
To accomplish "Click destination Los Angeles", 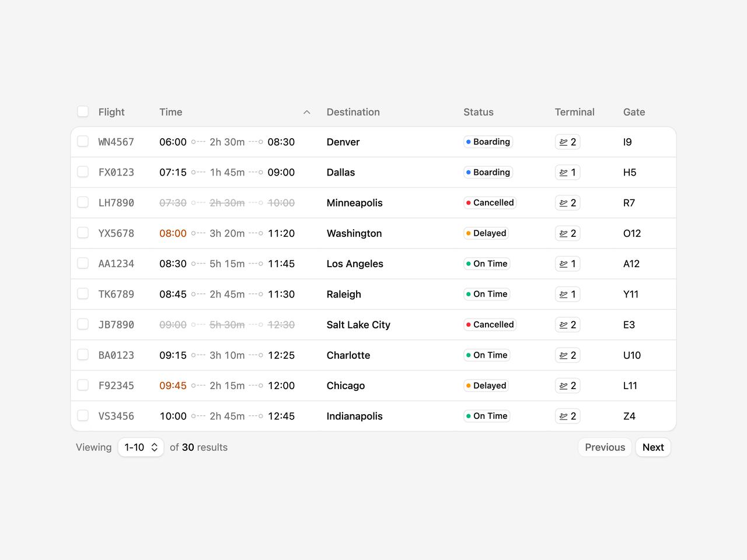I will 355,264.
